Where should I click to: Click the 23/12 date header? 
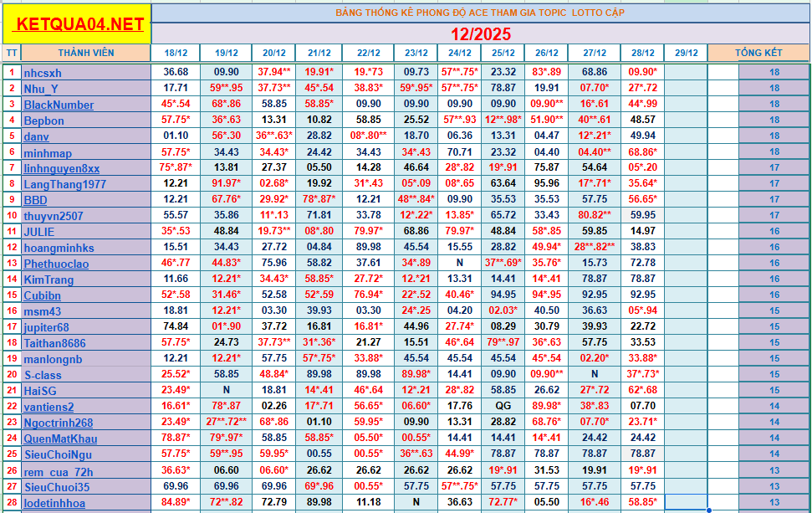point(416,53)
